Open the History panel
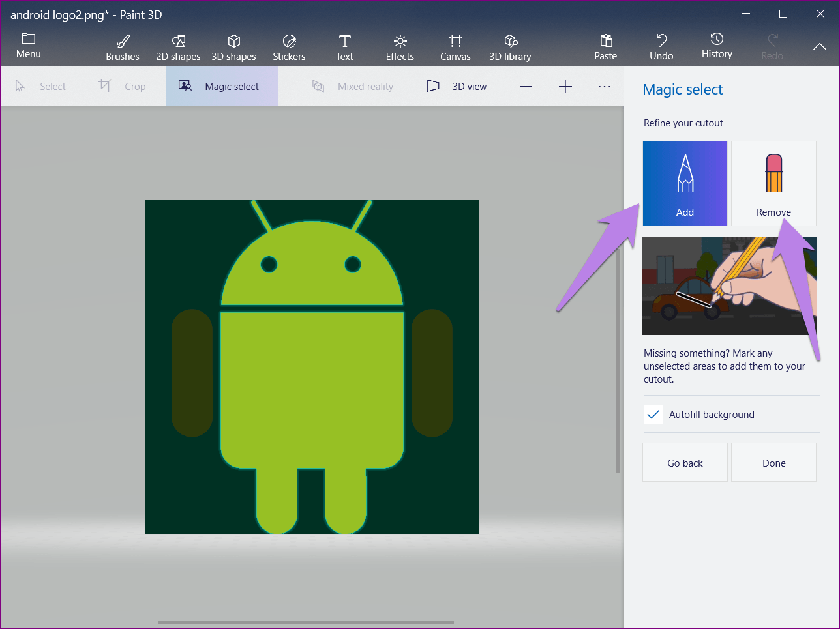The width and height of the screenshot is (840, 629). pos(717,46)
